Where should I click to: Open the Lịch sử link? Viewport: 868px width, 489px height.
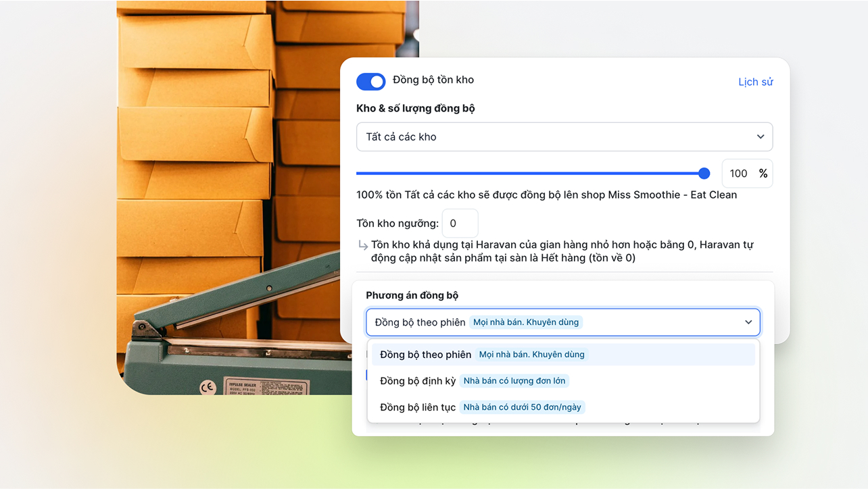(x=755, y=82)
